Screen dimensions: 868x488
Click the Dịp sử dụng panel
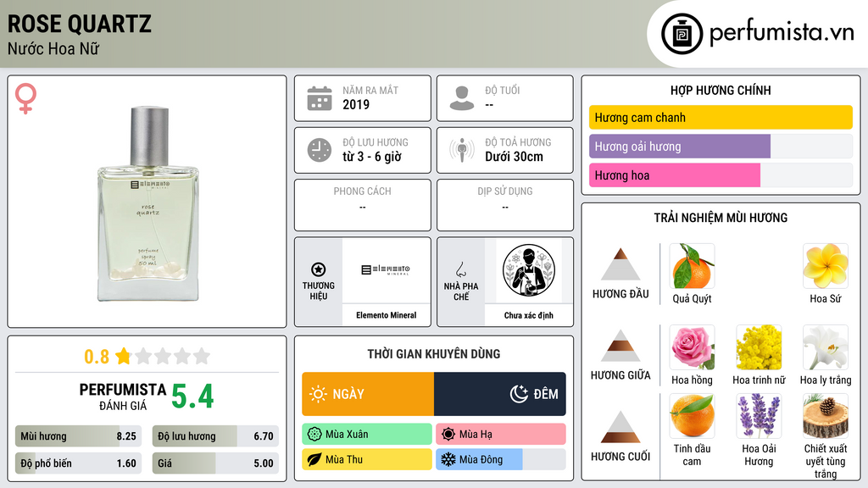tap(505, 205)
